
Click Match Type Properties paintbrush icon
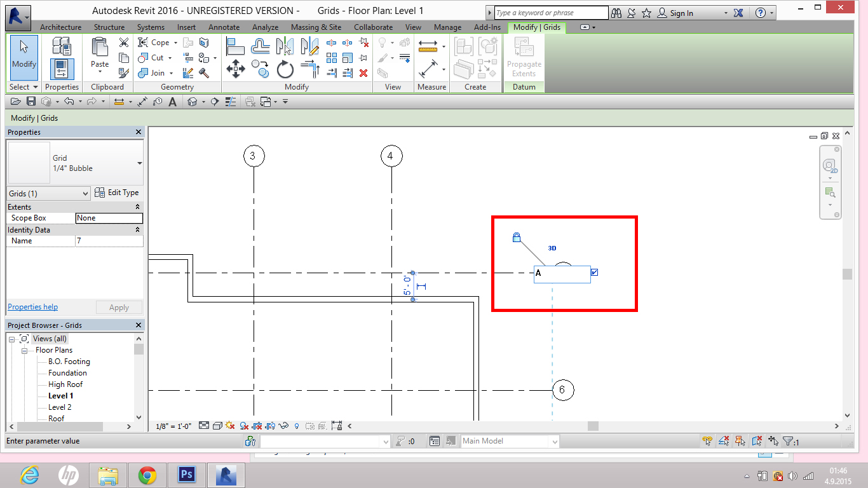tap(124, 73)
